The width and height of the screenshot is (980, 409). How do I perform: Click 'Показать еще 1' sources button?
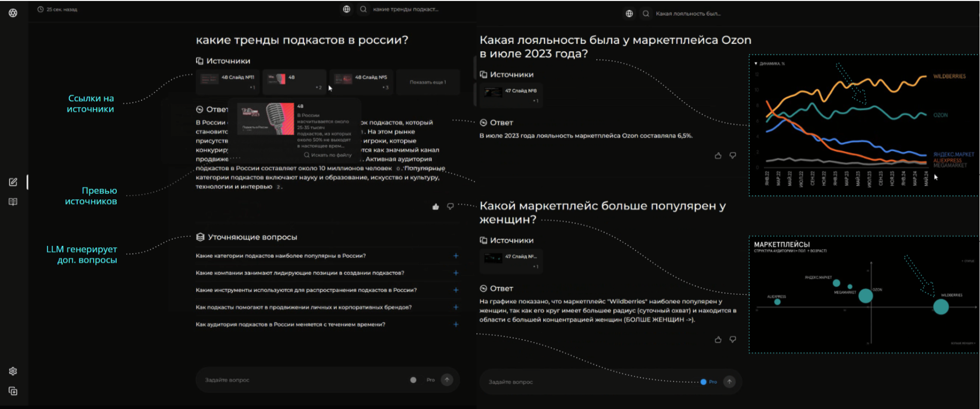(x=428, y=82)
